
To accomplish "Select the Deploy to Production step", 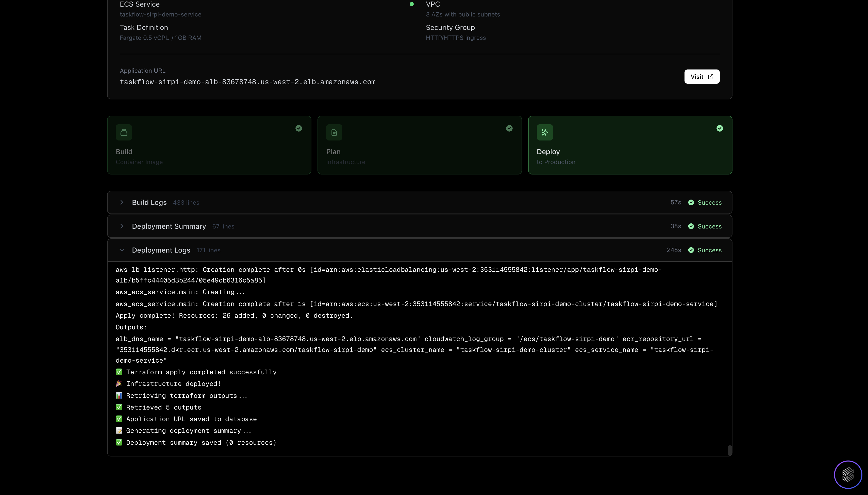I will tap(629, 151).
